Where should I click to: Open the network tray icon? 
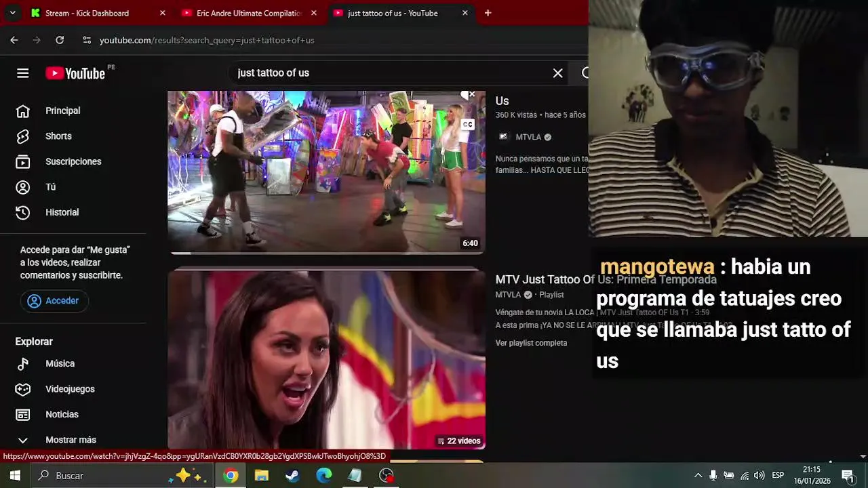click(x=745, y=476)
